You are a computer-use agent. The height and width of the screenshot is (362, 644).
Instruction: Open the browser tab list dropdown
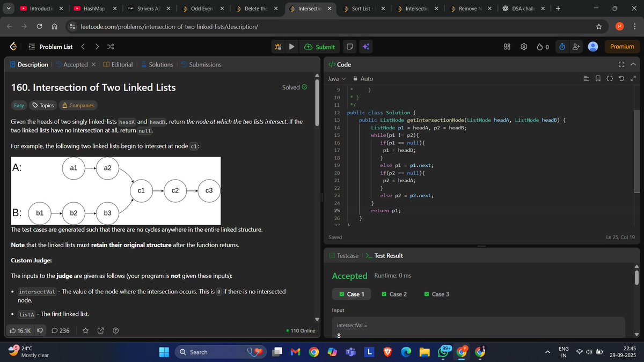(8, 9)
